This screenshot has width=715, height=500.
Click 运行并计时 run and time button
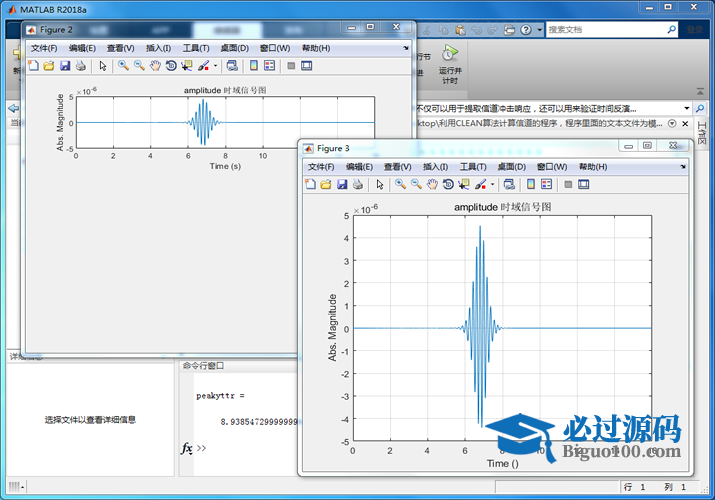tap(450, 64)
